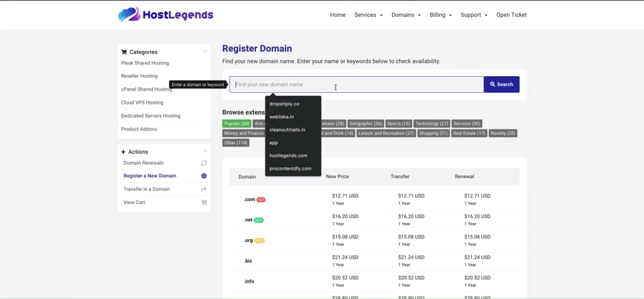Click the .net domain extension

coord(248,220)
